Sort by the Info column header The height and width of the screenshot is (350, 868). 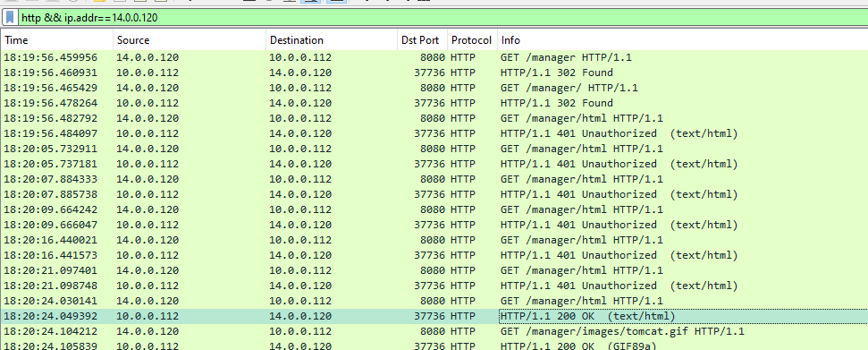(682, 40)
